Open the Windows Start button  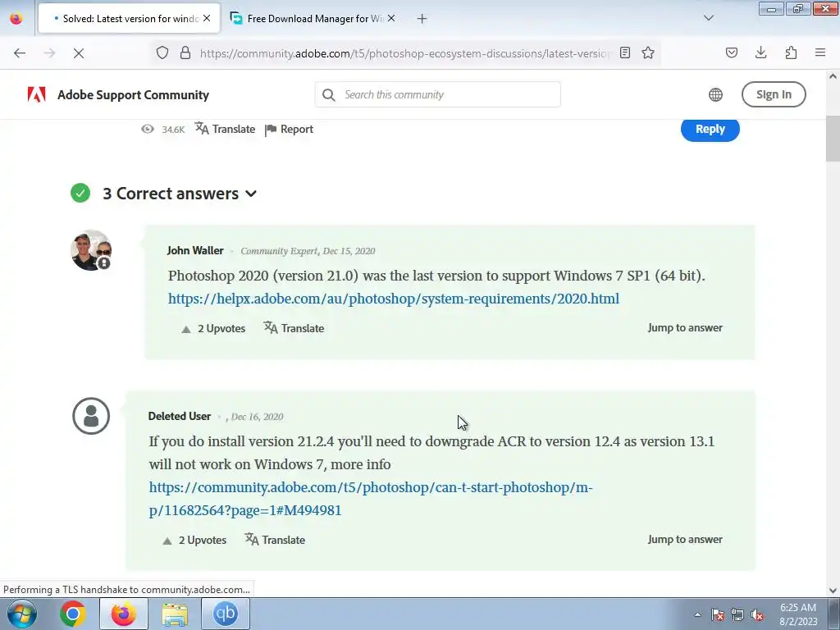pos(21,614)
